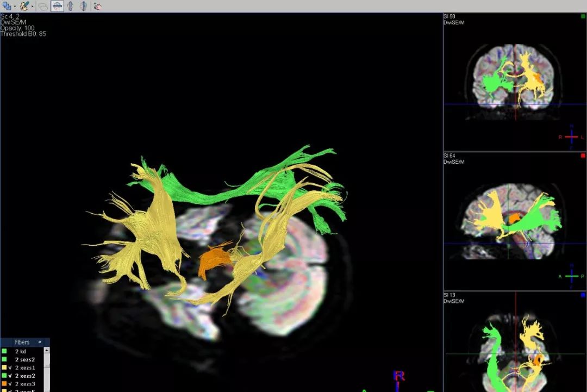Select the '2 sezs2' fiber entry
587x392 pixels.
(x=24, y=359)
